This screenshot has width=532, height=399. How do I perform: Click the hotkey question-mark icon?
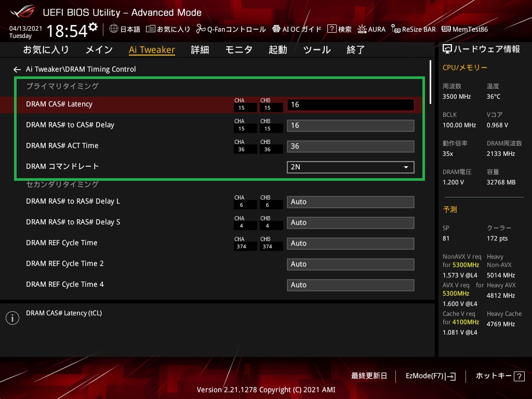pyautogui.click(x=519, y=376)
